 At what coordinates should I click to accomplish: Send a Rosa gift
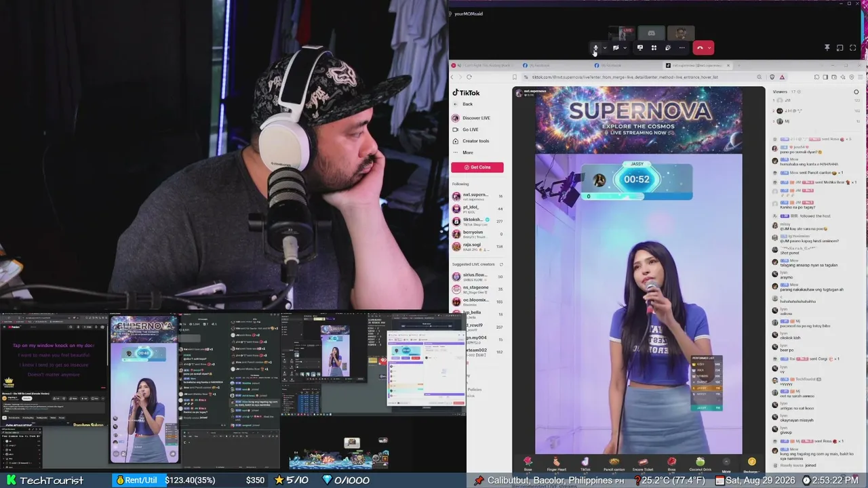click(x=671, y=464)
